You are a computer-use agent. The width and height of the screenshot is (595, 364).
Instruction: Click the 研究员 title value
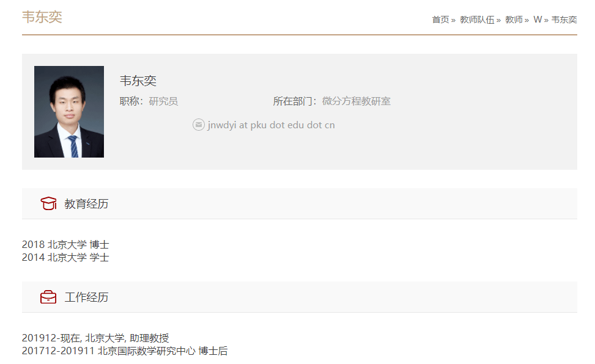click(163, 101)
